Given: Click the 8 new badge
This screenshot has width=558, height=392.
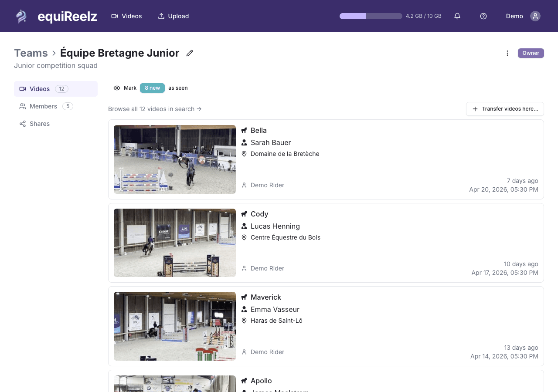Looking at the screenshot, I should click(152, 88).
